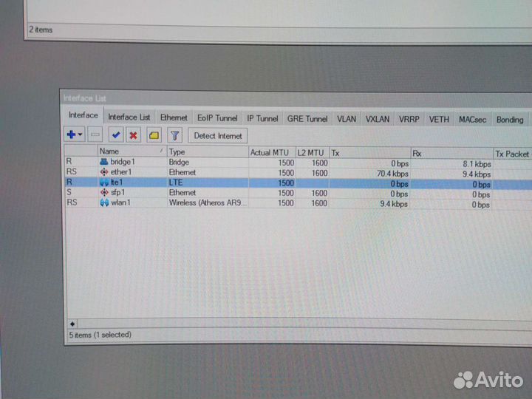Click the left arrow on the horizontal scrollbar
The width and height of the screenshot is (532, 399).
tap(72, 324)
